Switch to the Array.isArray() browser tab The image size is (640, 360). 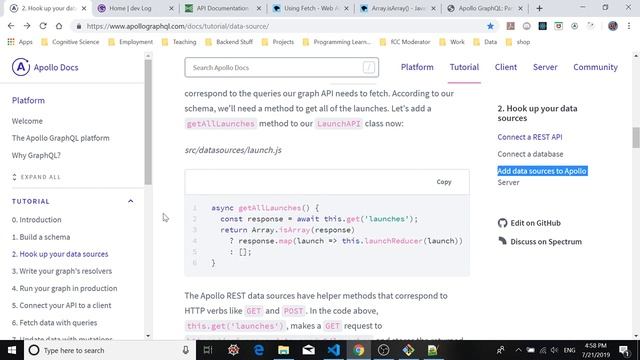pyautogui.click(x=398, y=8)
